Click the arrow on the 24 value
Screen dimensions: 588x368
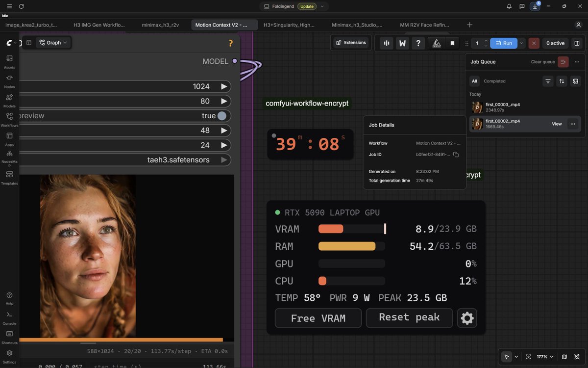(224, 145)
